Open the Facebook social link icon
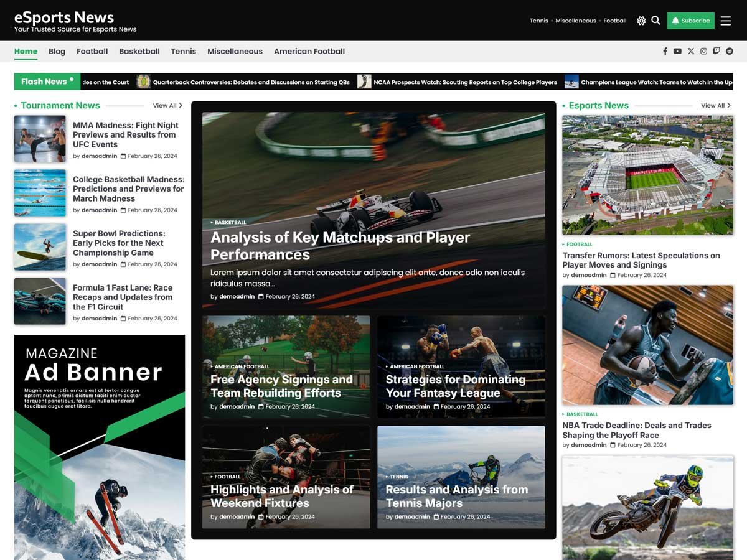Viewport: 747px width, 560px height. point(665,51)
